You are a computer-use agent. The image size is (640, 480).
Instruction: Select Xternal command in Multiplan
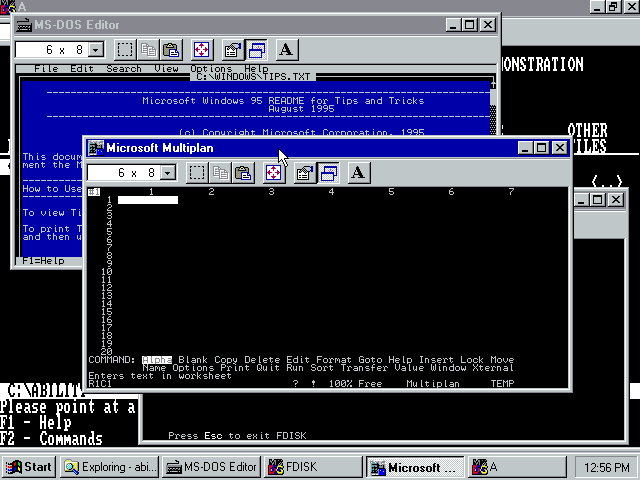(493, 368)
